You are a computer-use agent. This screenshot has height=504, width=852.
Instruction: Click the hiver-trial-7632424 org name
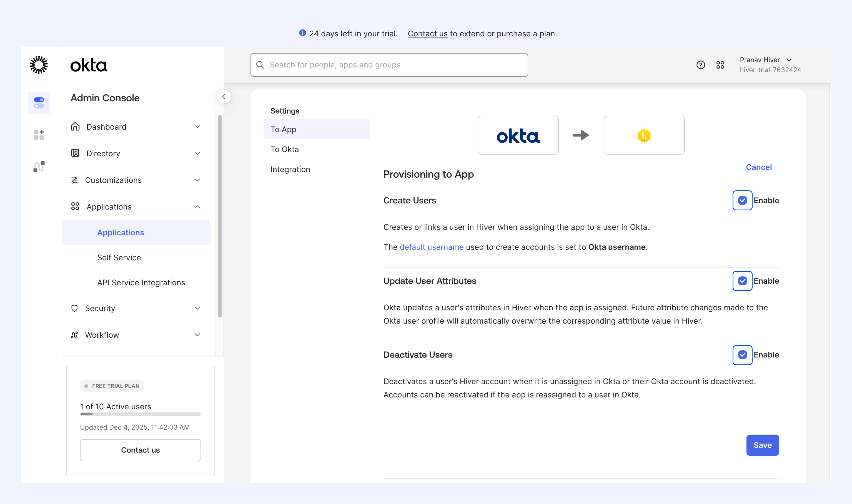coord(770,70)
